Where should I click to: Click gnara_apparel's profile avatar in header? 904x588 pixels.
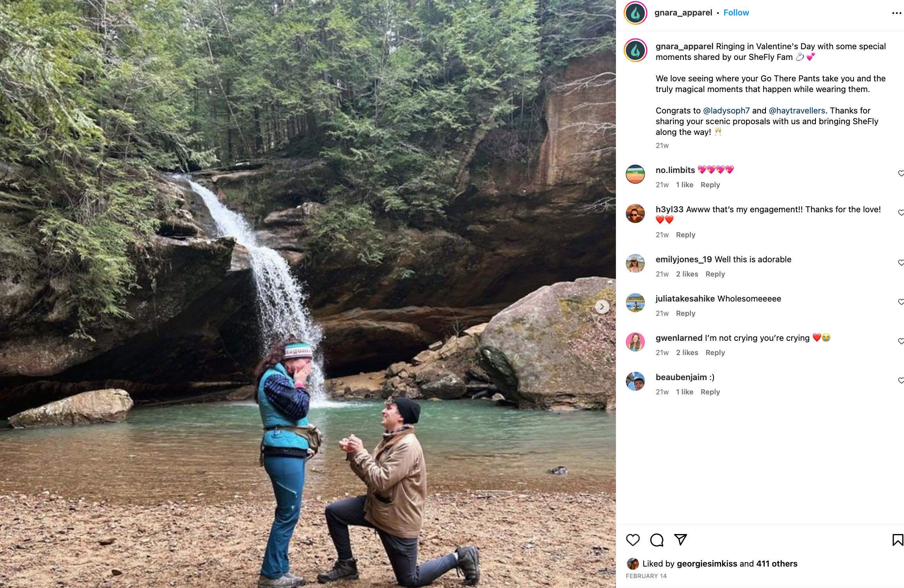635,13
